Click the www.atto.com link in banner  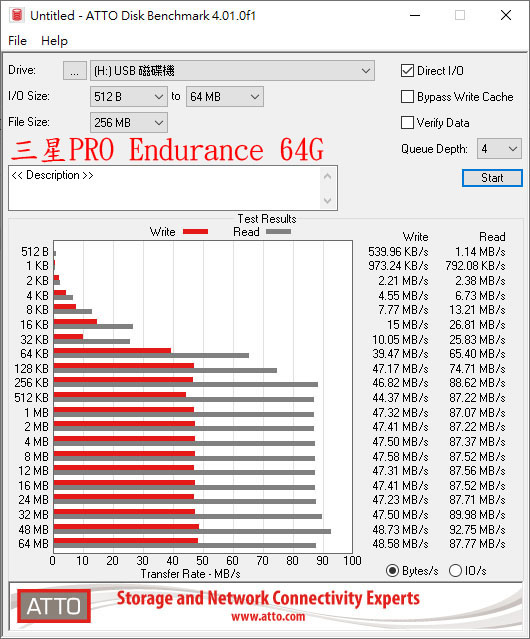[268, 616]
